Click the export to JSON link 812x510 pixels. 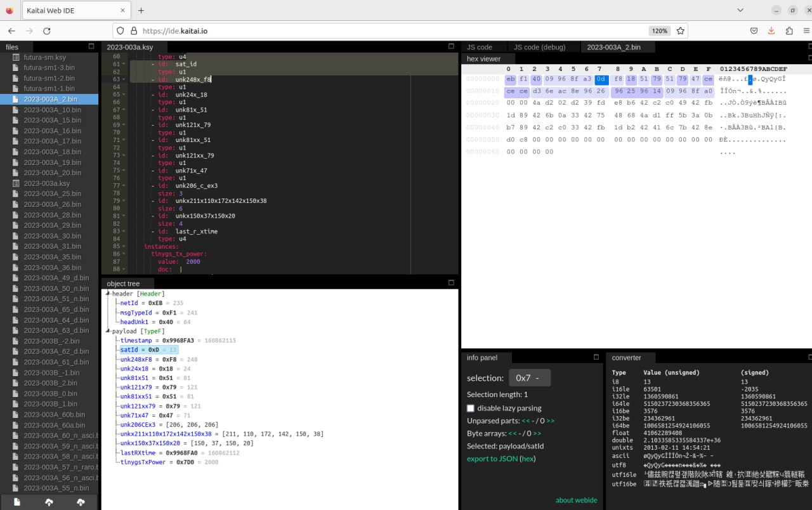point(492,459)
